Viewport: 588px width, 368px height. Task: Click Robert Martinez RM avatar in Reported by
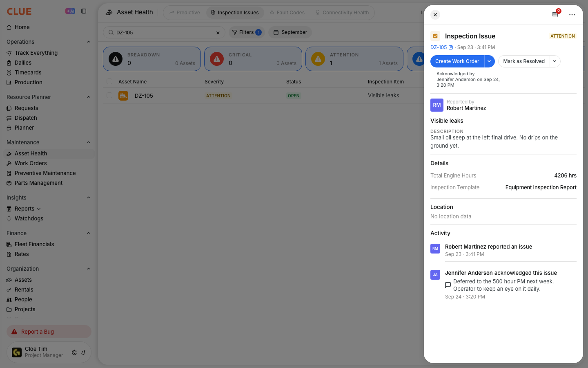coord(437,105)
